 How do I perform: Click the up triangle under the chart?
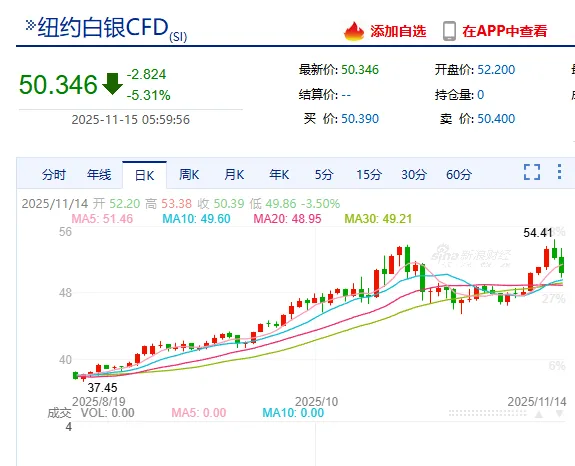click(x=539, y=414)
